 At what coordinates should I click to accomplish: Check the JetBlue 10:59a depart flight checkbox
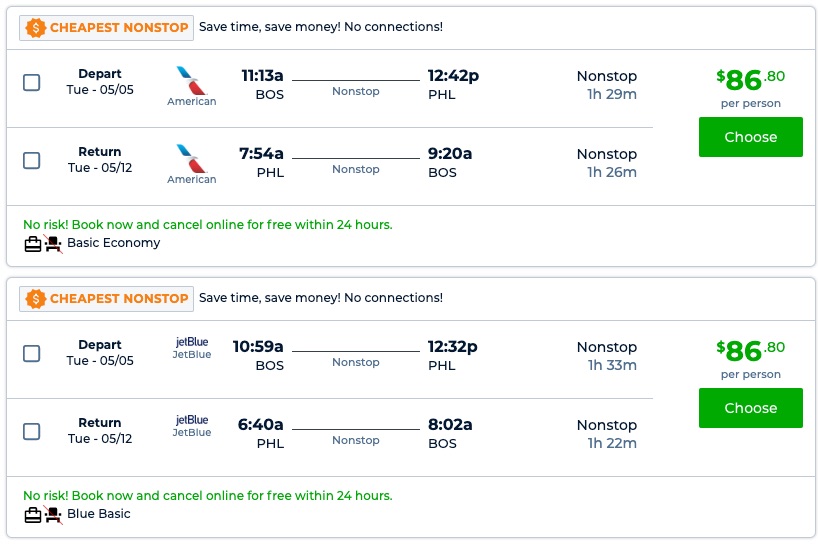point(32,353)
